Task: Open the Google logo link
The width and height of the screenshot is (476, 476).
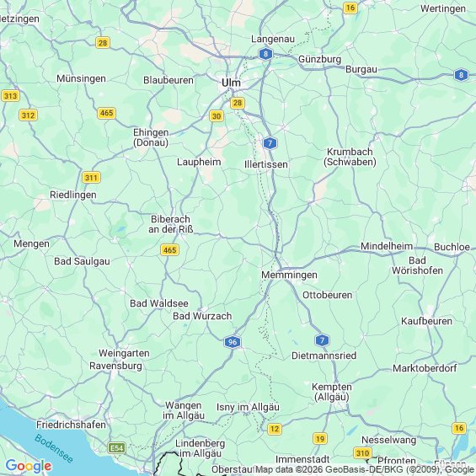Action: point(29,466)
